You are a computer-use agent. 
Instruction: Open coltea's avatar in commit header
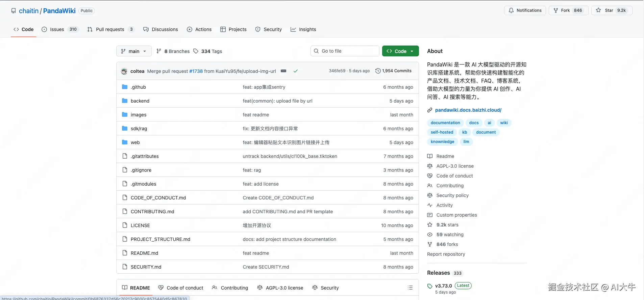pos(124,71)
